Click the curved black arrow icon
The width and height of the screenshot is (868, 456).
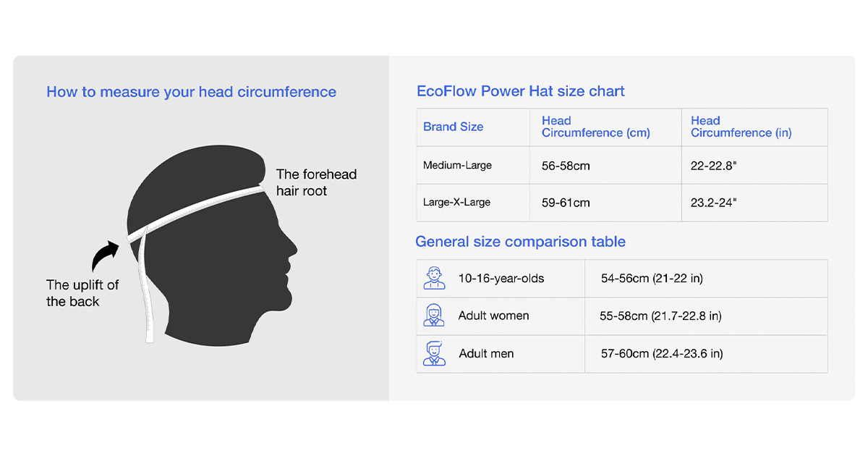(x=106, y=256)
